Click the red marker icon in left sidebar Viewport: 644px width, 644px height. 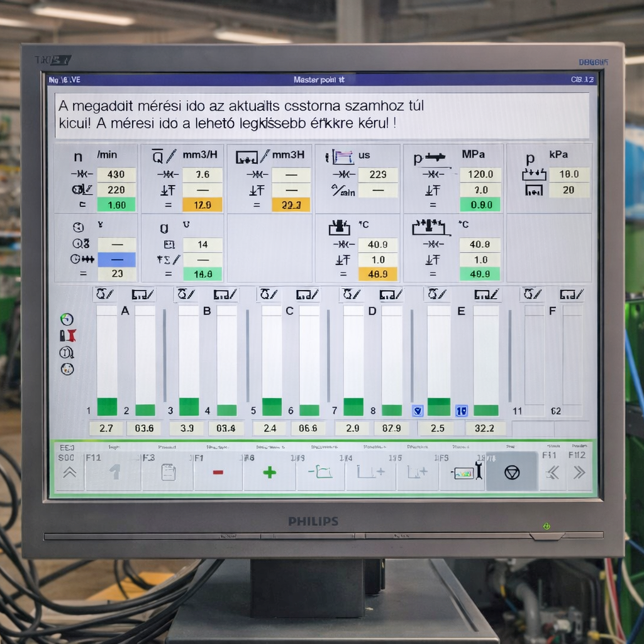67,336
